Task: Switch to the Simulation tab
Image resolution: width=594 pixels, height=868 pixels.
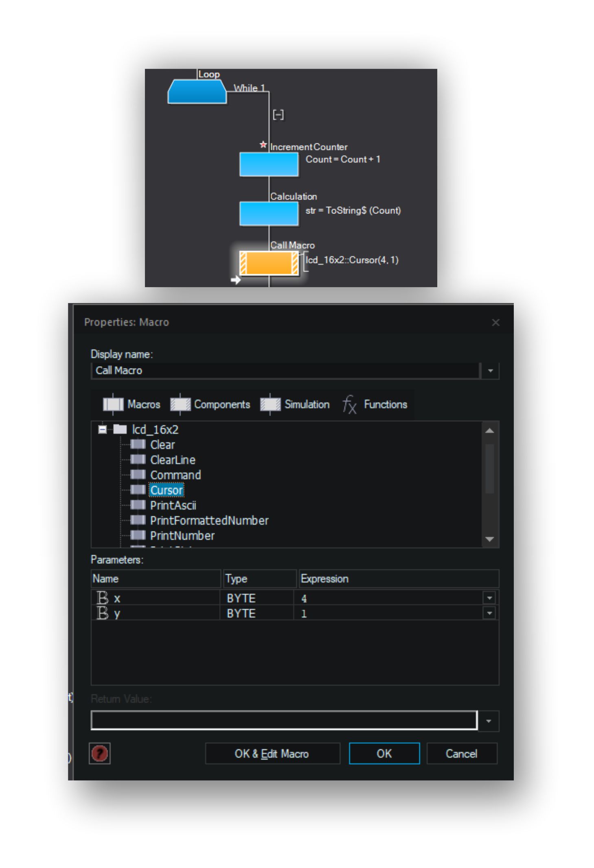Action: [x=295, y=404]
